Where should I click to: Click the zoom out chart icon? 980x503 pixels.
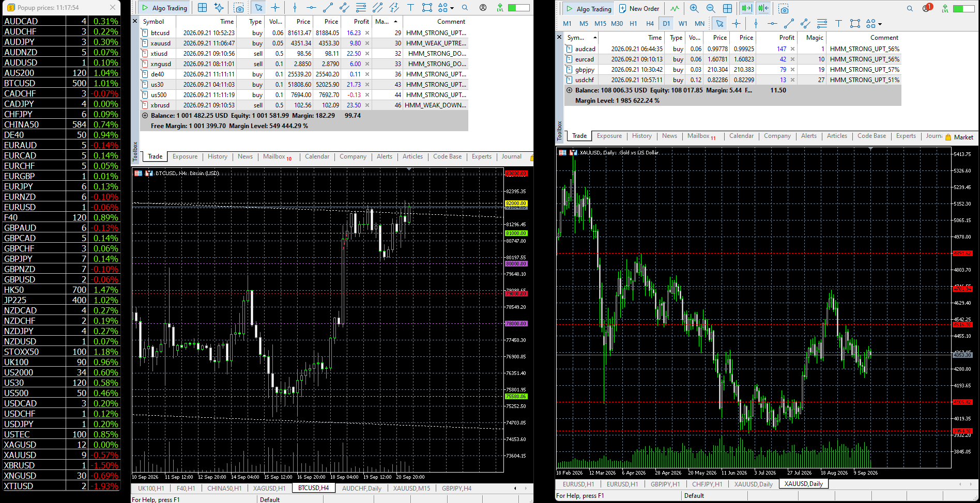pyautogui.click(x=711, y=9)
